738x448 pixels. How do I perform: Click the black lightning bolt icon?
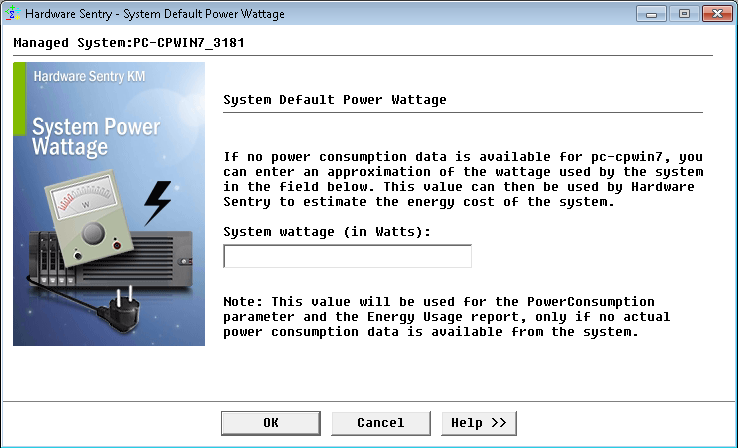click(157, 203)
